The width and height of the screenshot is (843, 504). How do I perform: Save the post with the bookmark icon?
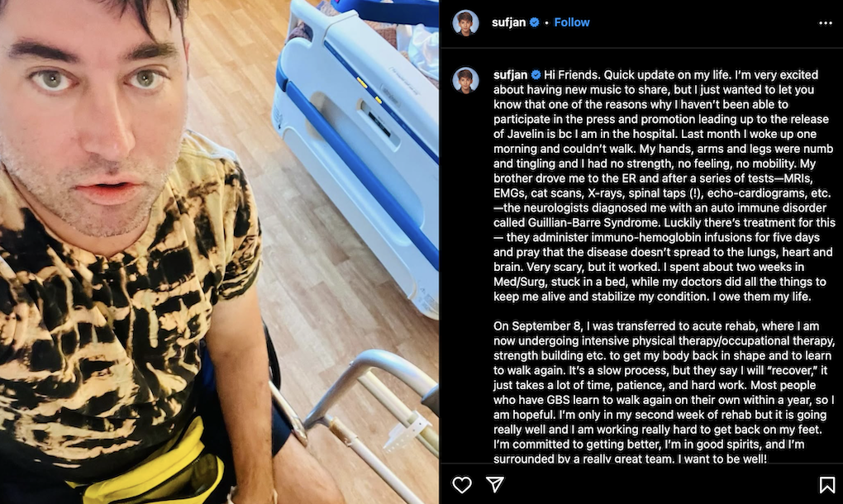826,485
